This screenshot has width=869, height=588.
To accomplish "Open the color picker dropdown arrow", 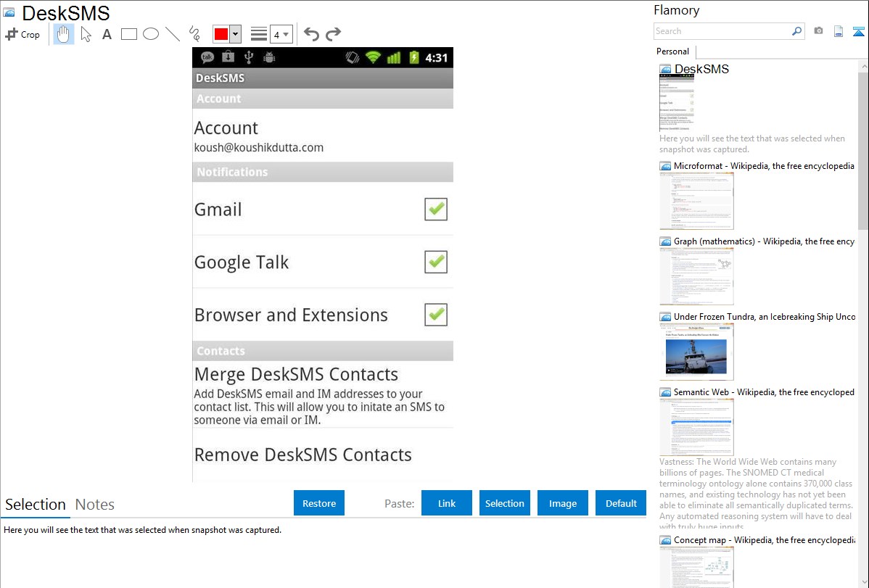I will [x=236, y=34].
